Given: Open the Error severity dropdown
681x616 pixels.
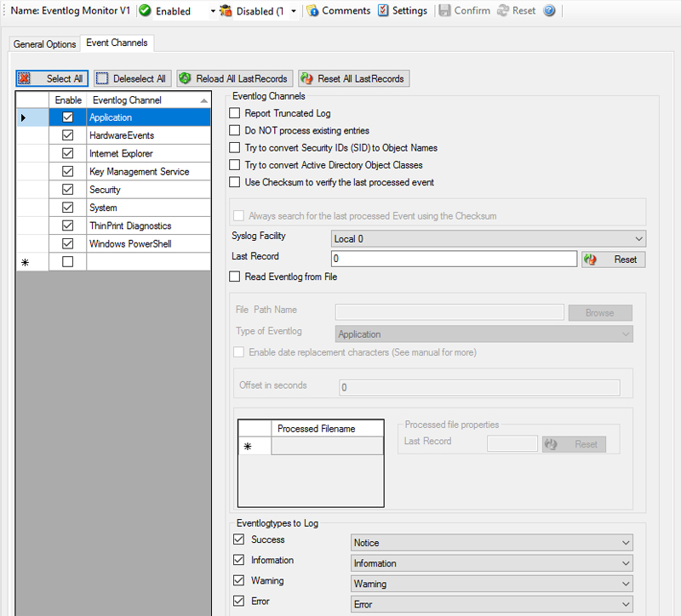Looking at the screenshot, I should 491,604.
